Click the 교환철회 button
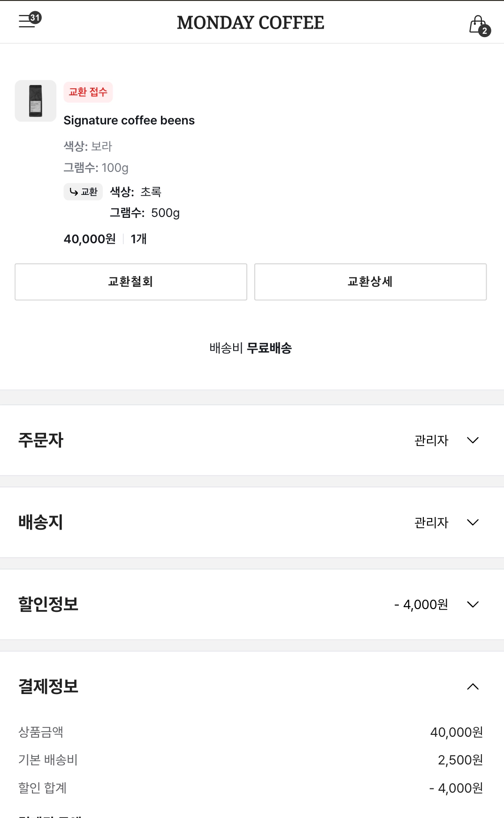The width and height of the screenshot is (504, 818). point(131,282)
